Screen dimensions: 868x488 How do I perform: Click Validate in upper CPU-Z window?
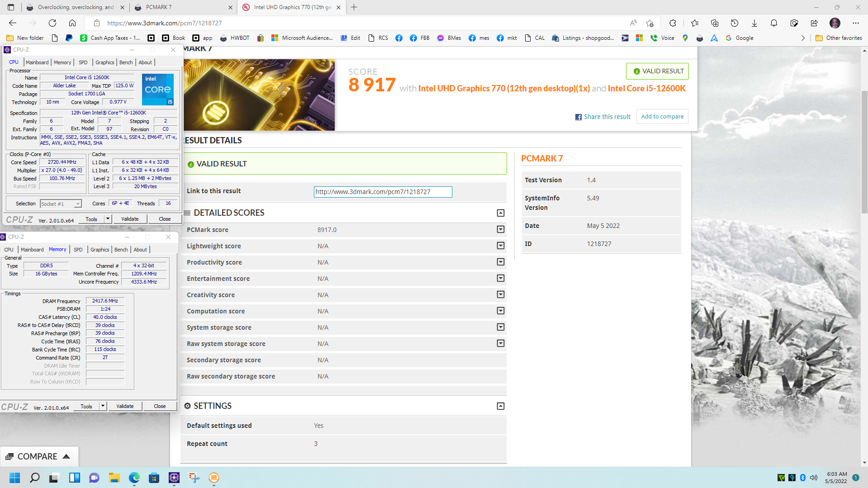(130, 219)
